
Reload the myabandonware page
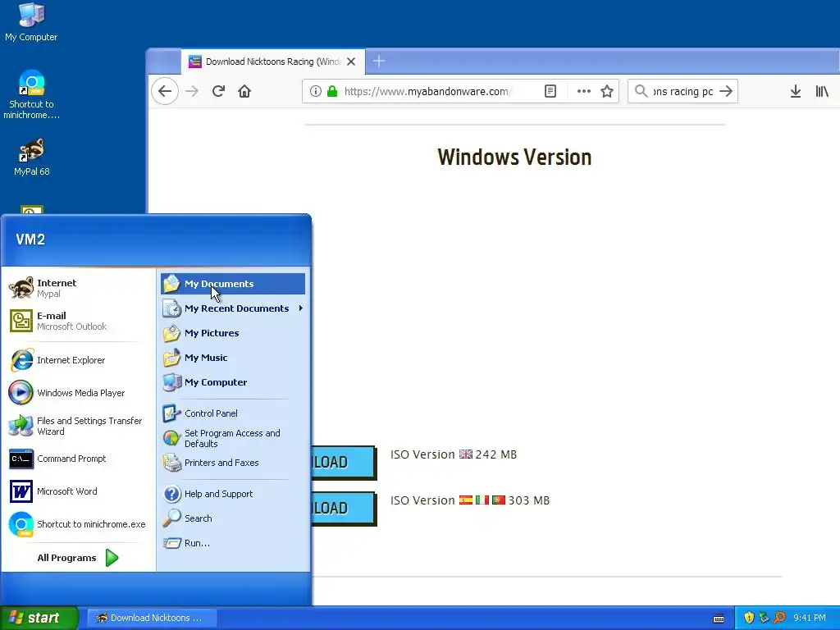[x=218, y=91]
